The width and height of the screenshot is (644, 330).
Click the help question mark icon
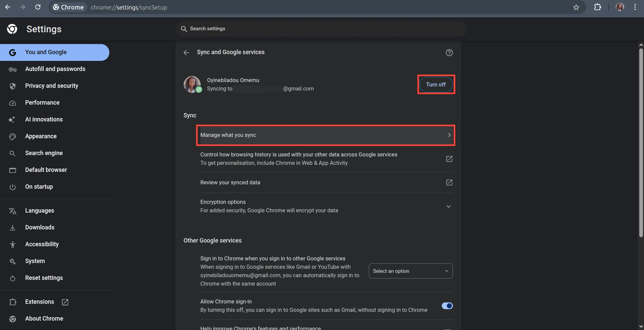pos(449,52)
